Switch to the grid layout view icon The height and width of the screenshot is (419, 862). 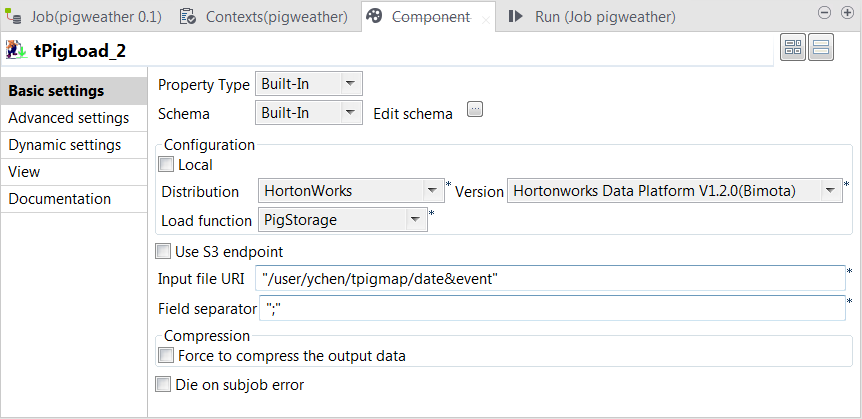pyautogui.click(x=793, y=48)
